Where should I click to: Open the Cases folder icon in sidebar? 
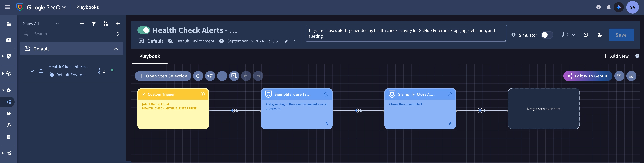point(9,24)
